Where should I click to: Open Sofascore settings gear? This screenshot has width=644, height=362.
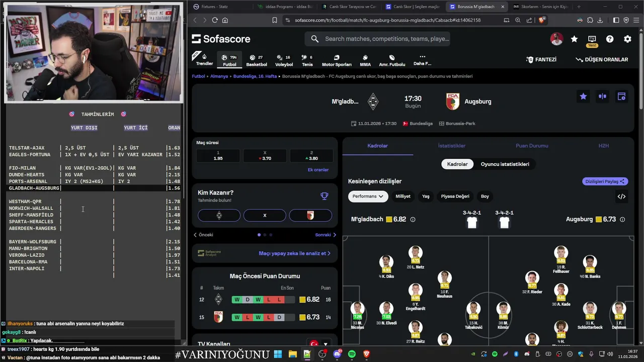coord(627,39)
